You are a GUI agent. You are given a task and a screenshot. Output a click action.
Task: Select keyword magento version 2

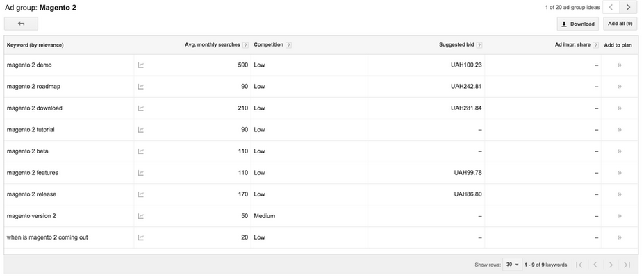(31, 216)
